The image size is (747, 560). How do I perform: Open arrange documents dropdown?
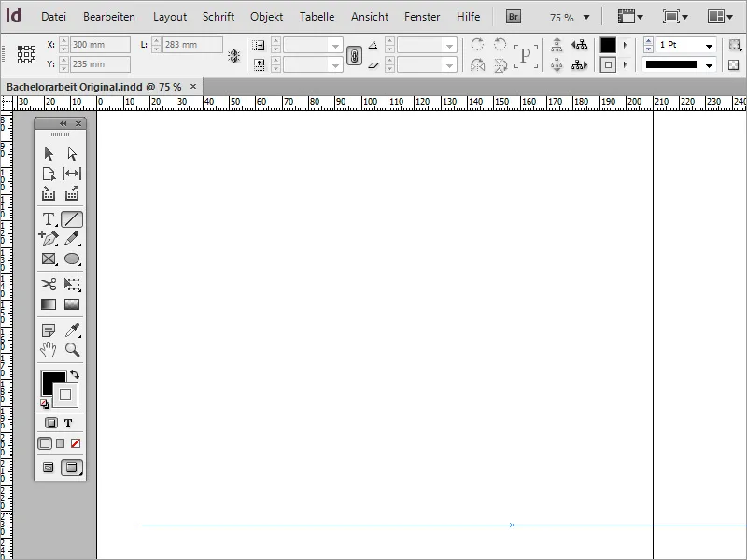click(x=720, y=17)
